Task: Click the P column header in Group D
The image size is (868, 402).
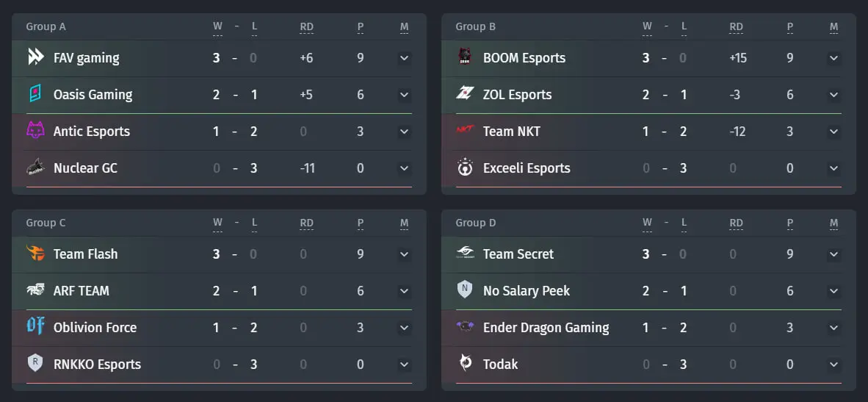Action: click(790, 223)
